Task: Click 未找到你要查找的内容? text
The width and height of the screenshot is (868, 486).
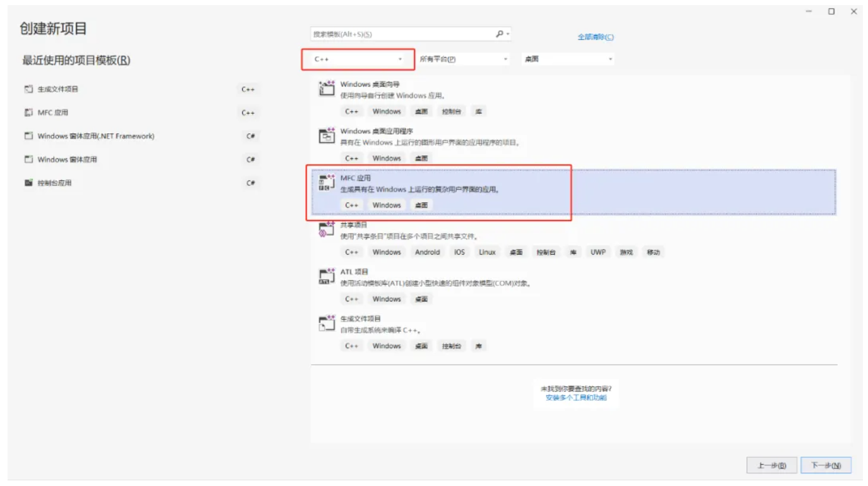Action: click(x=576, y=389)
